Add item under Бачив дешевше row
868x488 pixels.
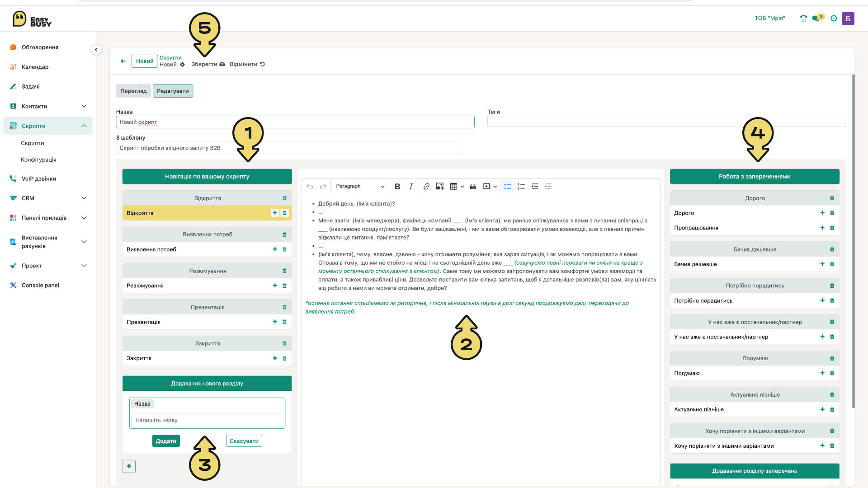click(822, 264)
